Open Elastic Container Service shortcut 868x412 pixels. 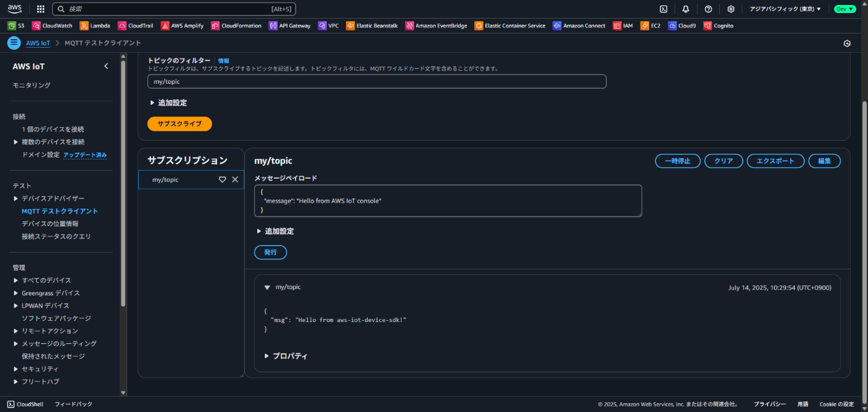pos(510,26)
